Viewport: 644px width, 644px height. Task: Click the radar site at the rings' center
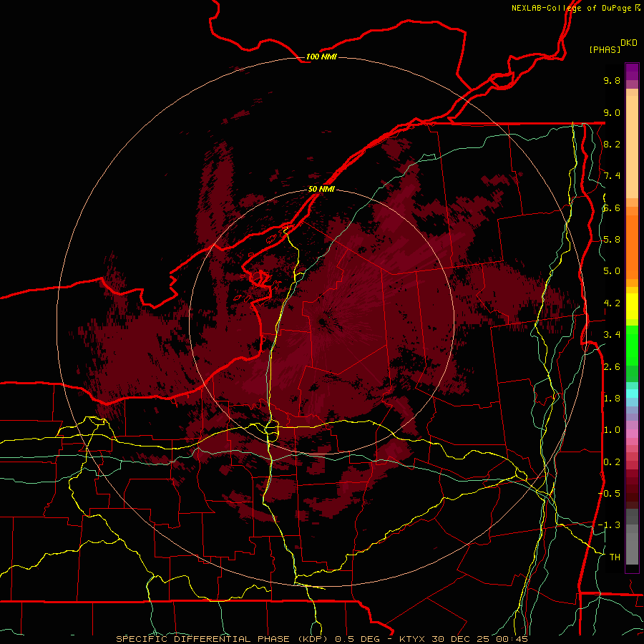coord(323,321)
